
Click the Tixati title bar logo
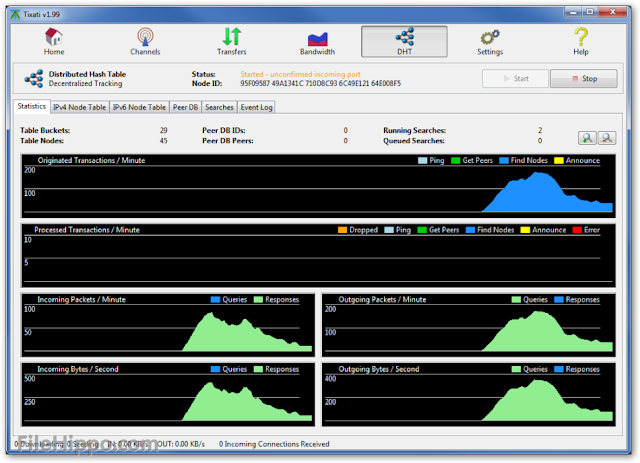point(15,15)
